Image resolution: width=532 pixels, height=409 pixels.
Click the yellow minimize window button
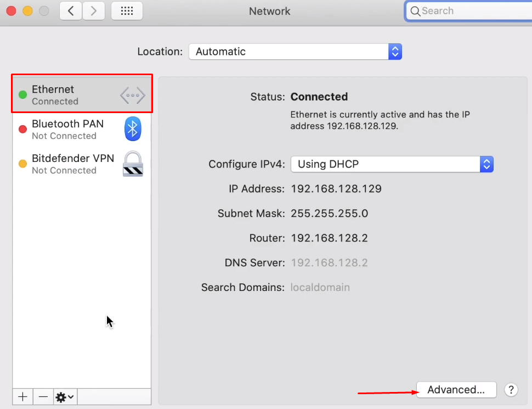[27, 11]
